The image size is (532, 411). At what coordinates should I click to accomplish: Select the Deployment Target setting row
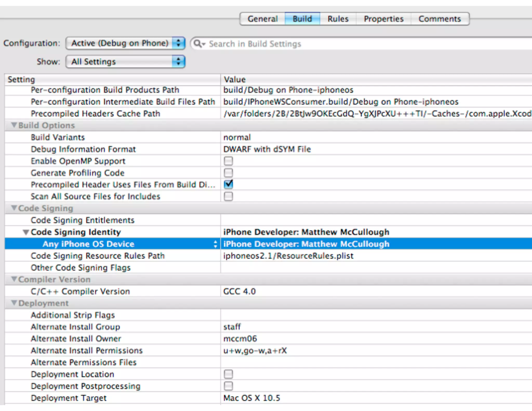[69, 398]
